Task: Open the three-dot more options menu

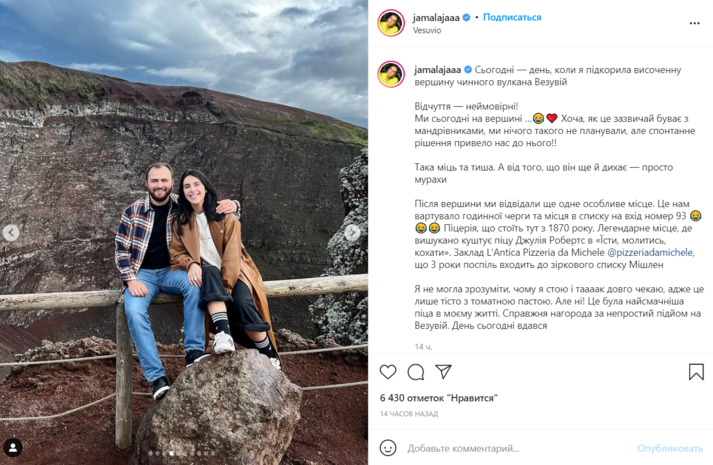Action: click(x=694, y=23)
